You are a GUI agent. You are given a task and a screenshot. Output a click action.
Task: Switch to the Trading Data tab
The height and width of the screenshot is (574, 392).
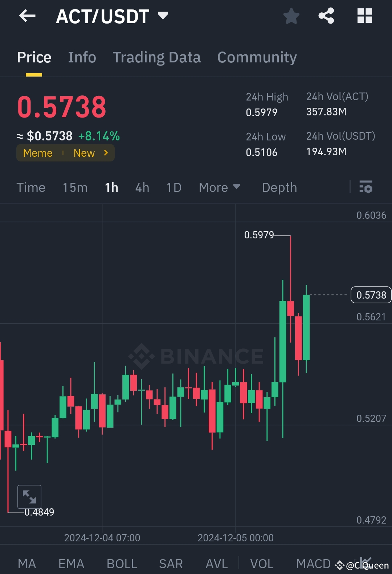(157, 57)
